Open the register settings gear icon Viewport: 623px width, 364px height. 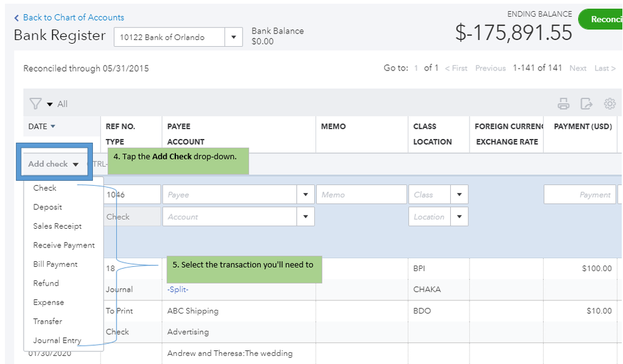point(610,103)
